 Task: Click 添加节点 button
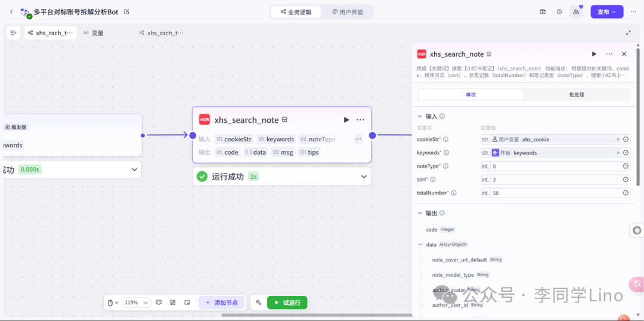tap(222, 303)
